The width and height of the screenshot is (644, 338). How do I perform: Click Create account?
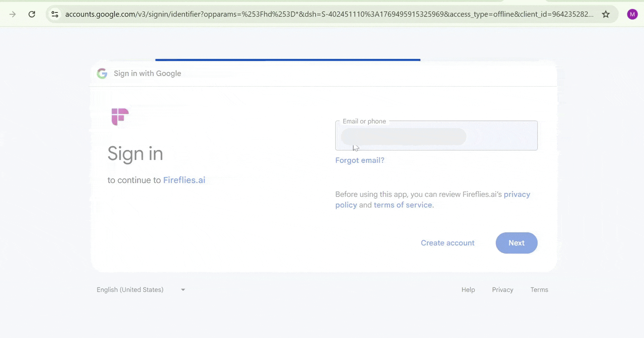tap(447, 243)
